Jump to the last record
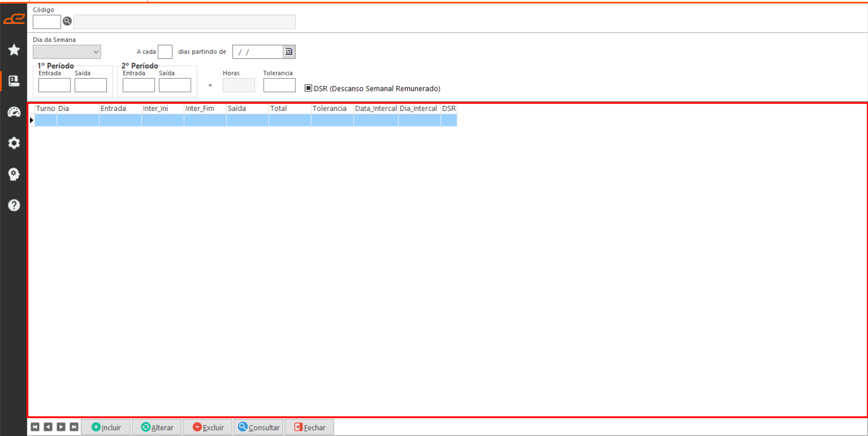Image resolution: width=868 pixels, height=436 pixels. (x=74, y=427)
